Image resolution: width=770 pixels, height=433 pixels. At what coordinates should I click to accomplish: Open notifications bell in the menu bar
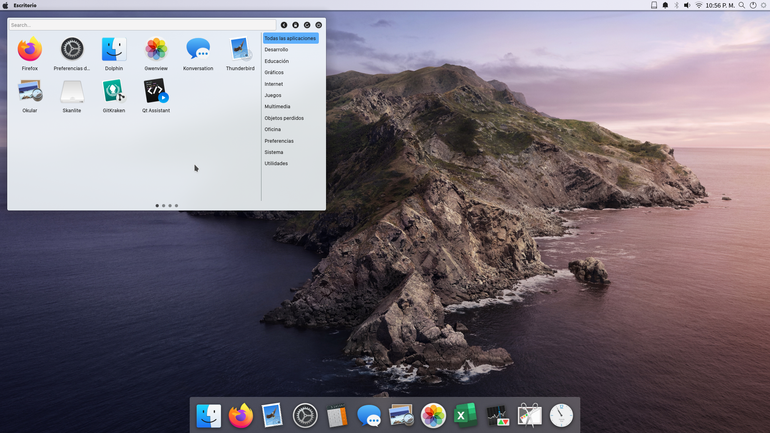[665, 5]
